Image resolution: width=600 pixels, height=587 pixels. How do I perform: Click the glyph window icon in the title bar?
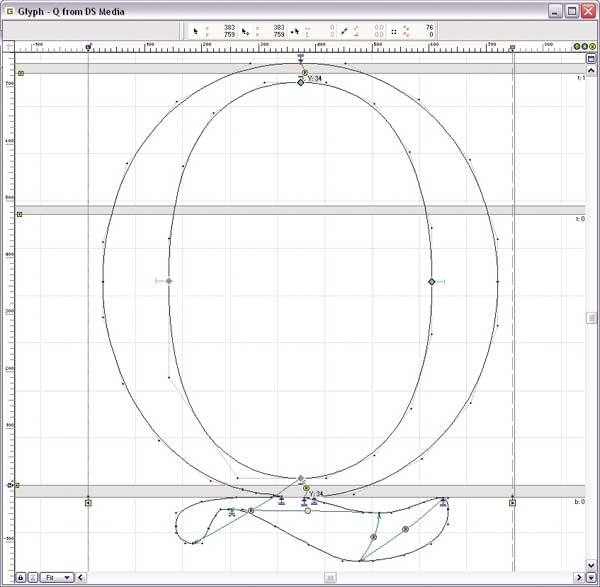(x=10, y=11)
